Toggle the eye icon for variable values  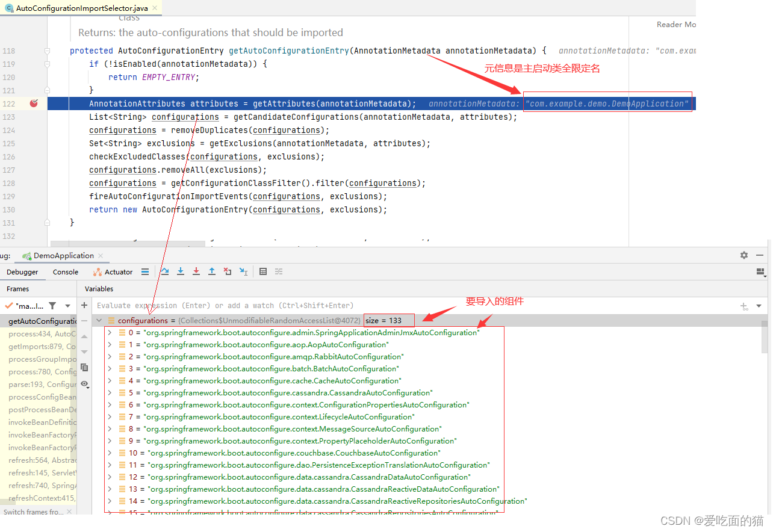coord(84,384)
